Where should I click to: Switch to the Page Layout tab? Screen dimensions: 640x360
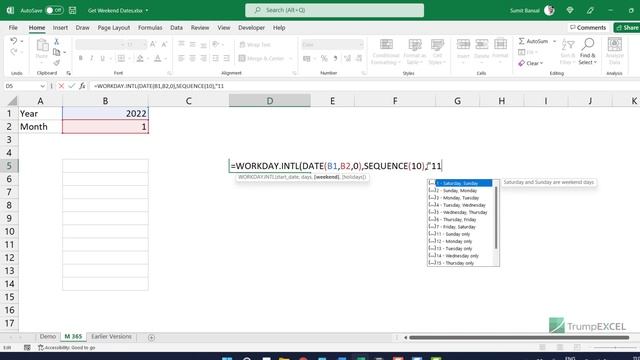click(x=113, y=28)
